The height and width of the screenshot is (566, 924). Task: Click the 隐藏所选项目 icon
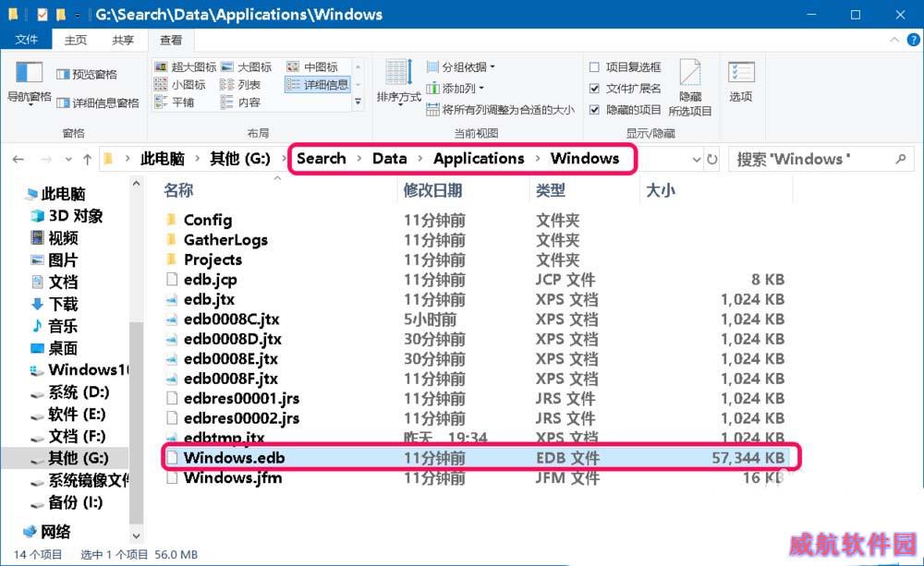point(690,74)
